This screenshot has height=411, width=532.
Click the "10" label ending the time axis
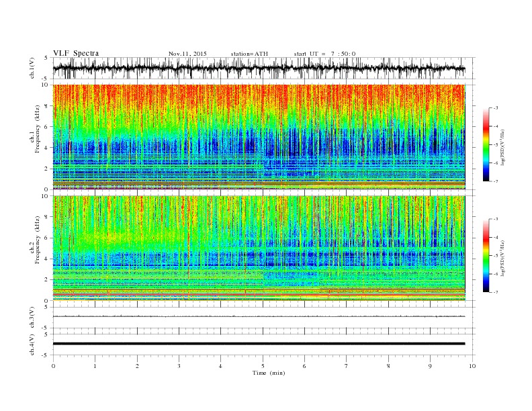coord(472,366)
